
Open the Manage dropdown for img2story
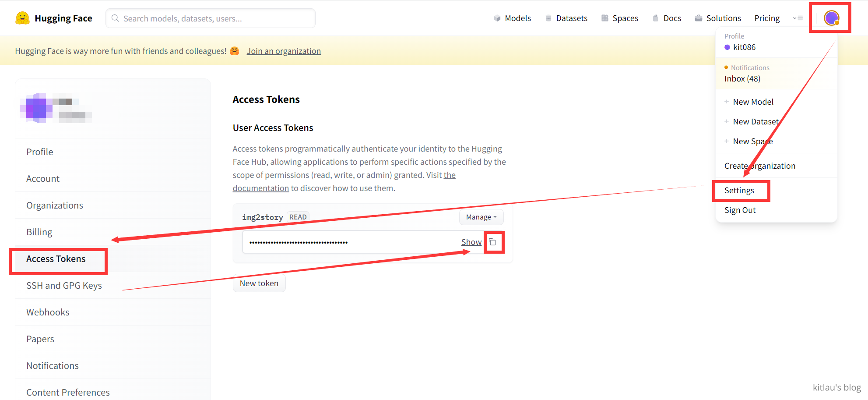481,217
